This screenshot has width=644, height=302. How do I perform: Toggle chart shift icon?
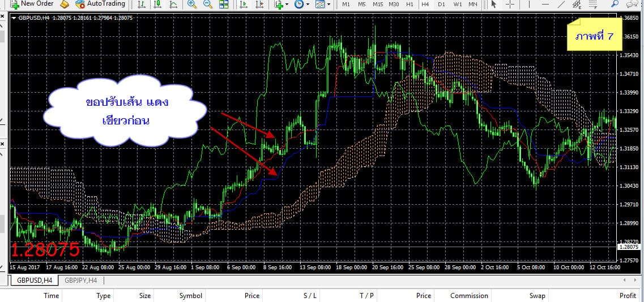[x=259, y=4]
